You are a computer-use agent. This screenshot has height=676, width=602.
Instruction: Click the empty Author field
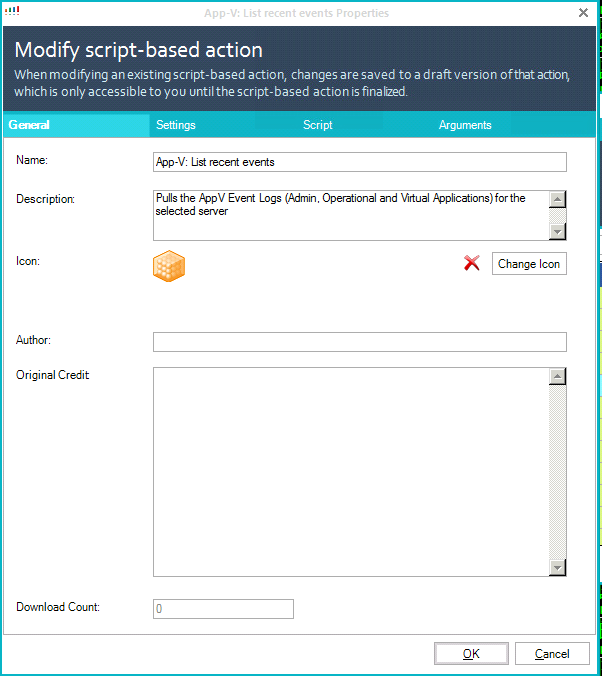[359, 342]
